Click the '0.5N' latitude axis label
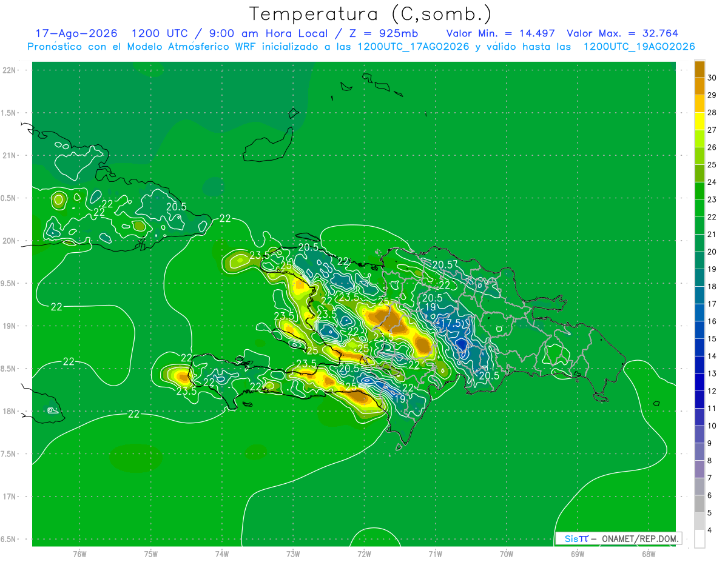The width and height of the screenshot is (728, 562). pyautogui.click(x=9, y=198)
